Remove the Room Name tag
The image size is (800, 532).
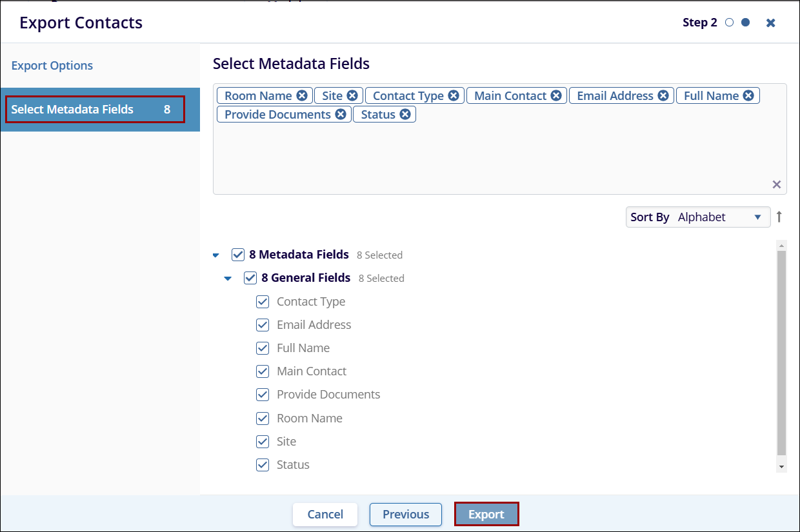coord(302,95)
